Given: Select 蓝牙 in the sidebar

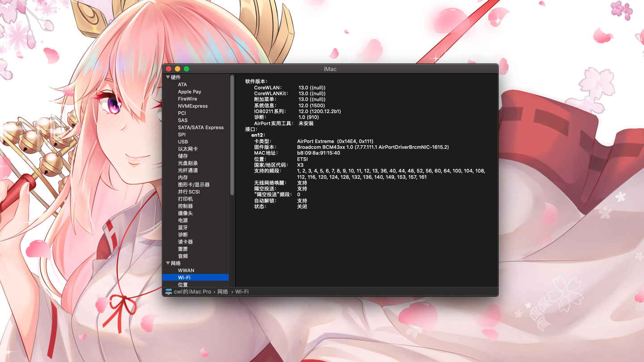Looking at the screenshot, I should click(x=183, y=227).
